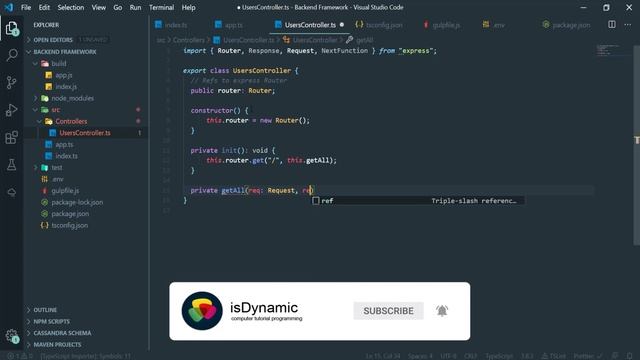Open .env file in explorer
640x360 pixels.
point(58,179)
